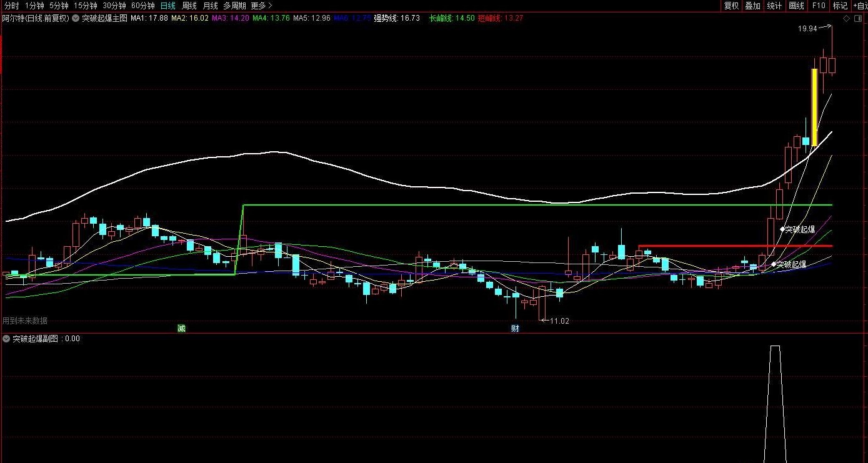Select the 日线 daily chart tab

coord(167,6)
